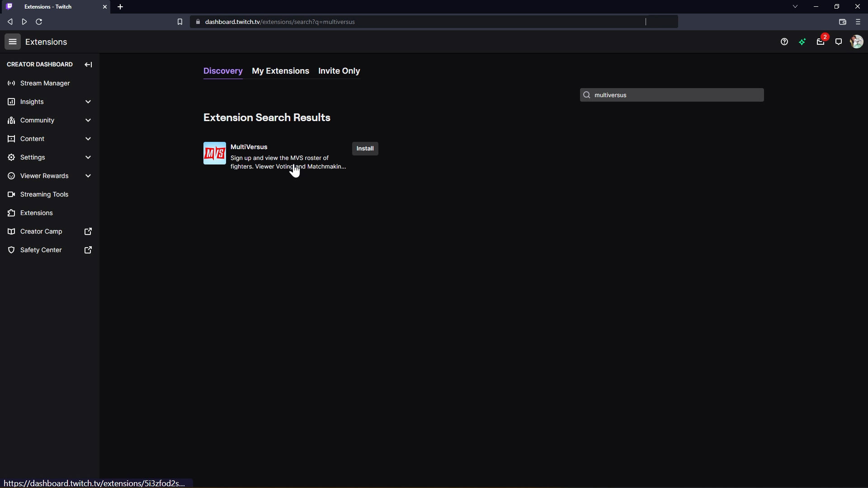Click the Viewer Rewards icon
The width and height of the screenshot is (868, 488).
pos(11,176)
